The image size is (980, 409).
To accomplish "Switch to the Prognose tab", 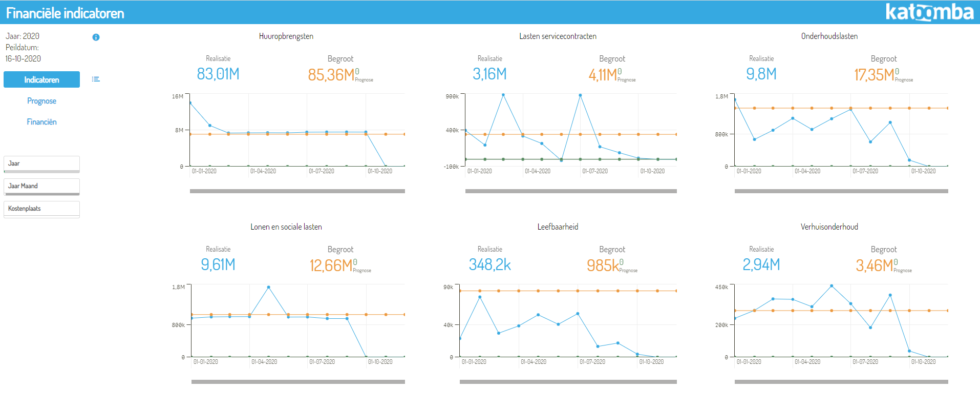I will point(41,101).
